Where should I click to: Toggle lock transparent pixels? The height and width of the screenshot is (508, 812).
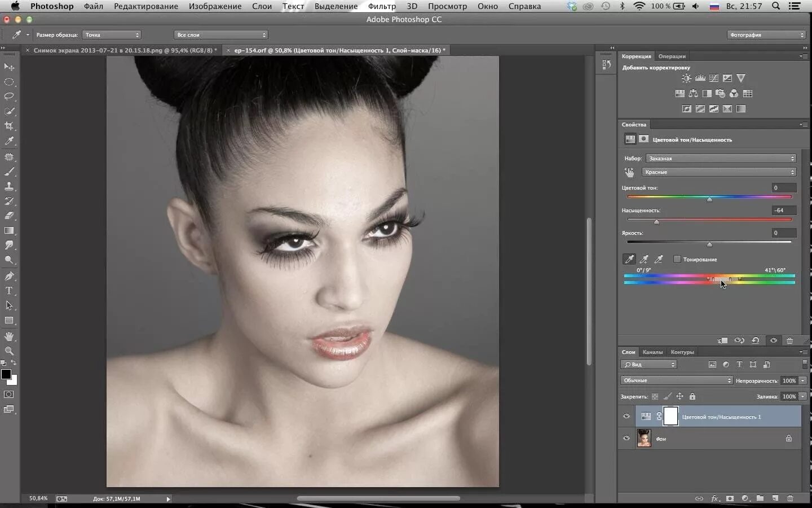(655, 397)
